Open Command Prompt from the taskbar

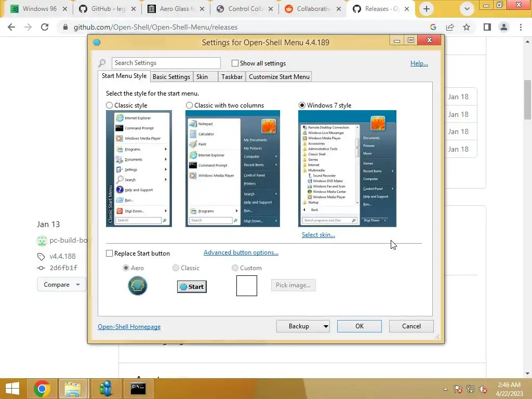click(x=138, y=389)
